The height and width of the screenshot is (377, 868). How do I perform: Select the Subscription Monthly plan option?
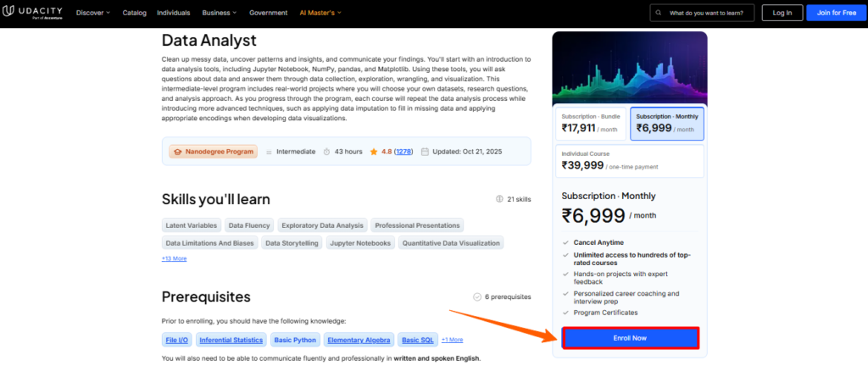tap(667, 124)
